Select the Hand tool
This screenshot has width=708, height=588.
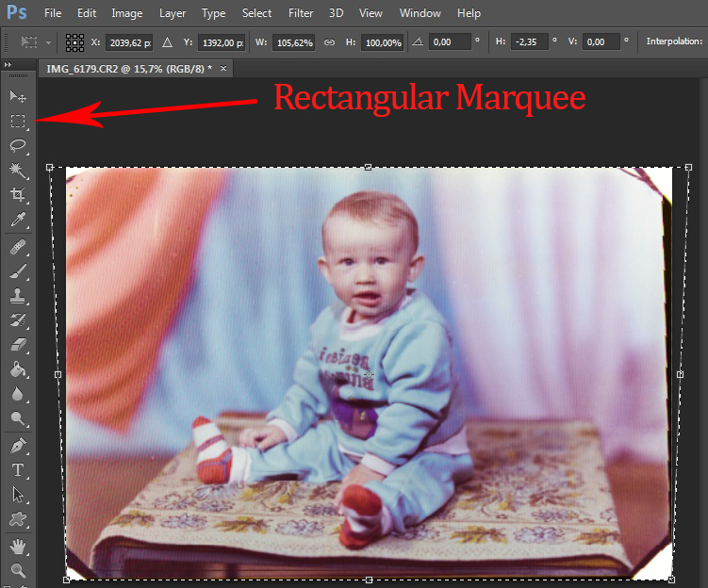pos(18,547)
